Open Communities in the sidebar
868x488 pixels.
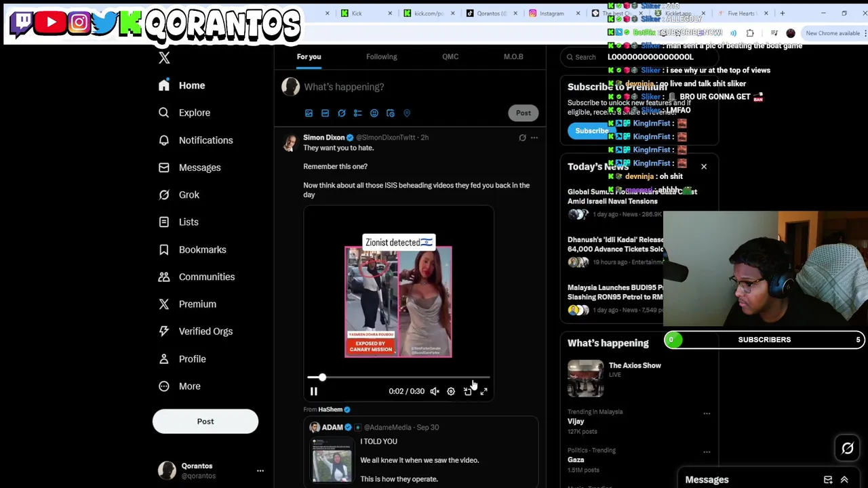click(196, 277)
